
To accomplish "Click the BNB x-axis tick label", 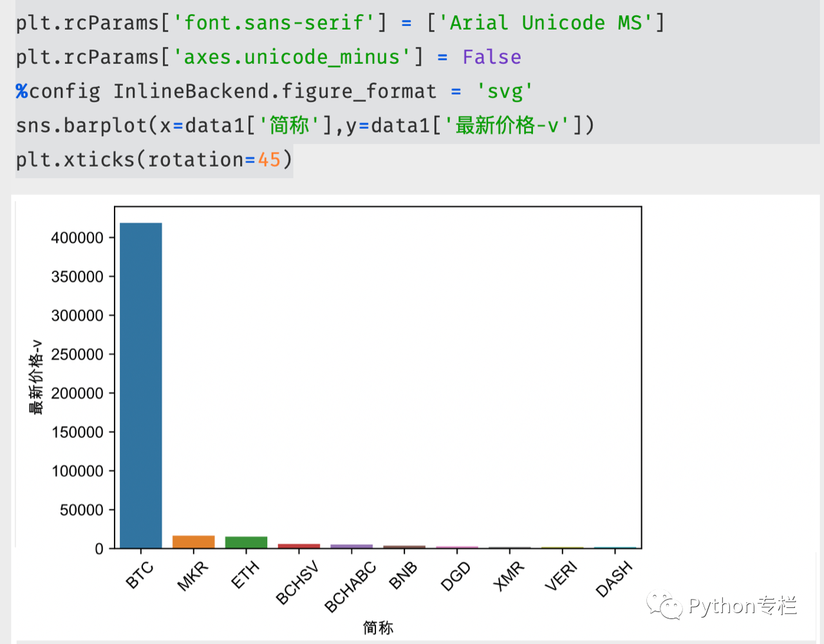I will tap(403, 575).
